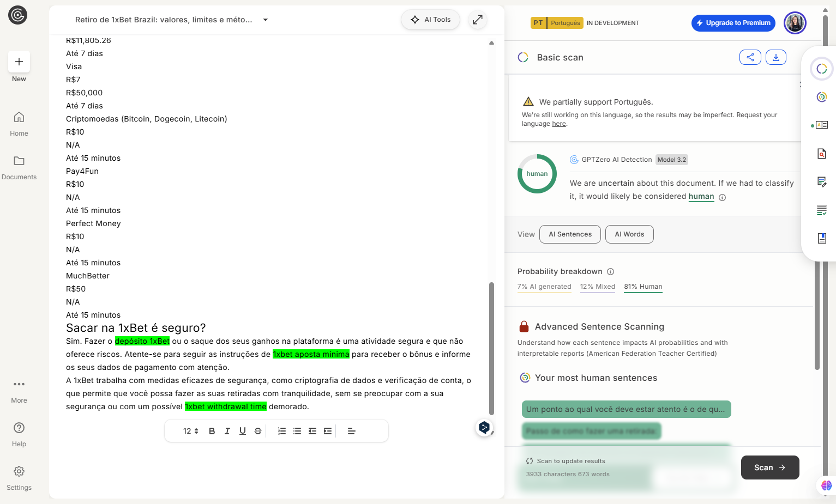Click Upgrade to Premium button
Screen dimensions: 836x504
click(733, 23)
